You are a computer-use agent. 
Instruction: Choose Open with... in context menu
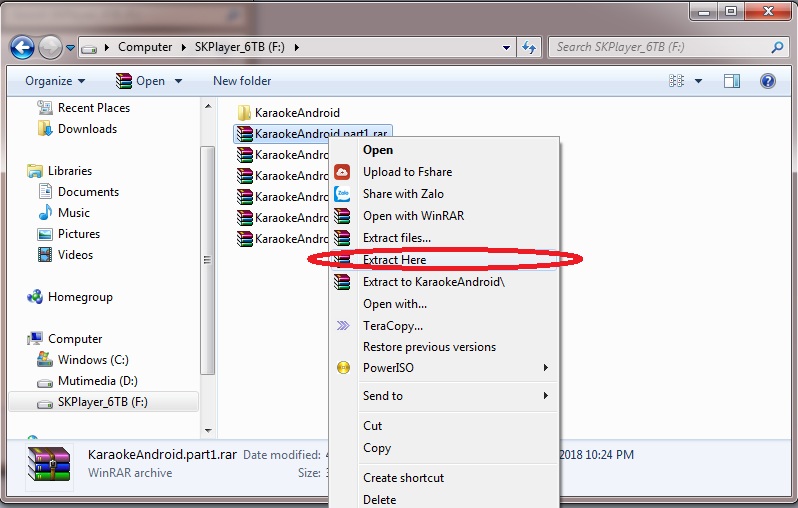tap(444, 304)
